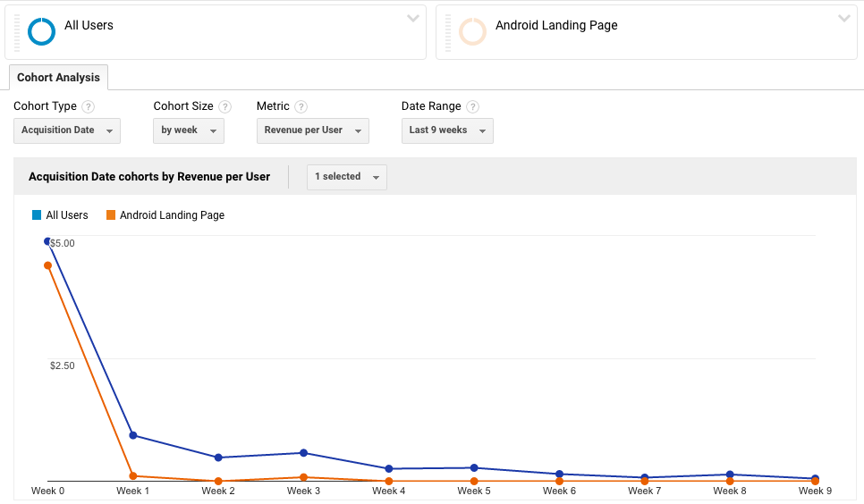Open the by week cohort size dropdown

coord(189,130)
